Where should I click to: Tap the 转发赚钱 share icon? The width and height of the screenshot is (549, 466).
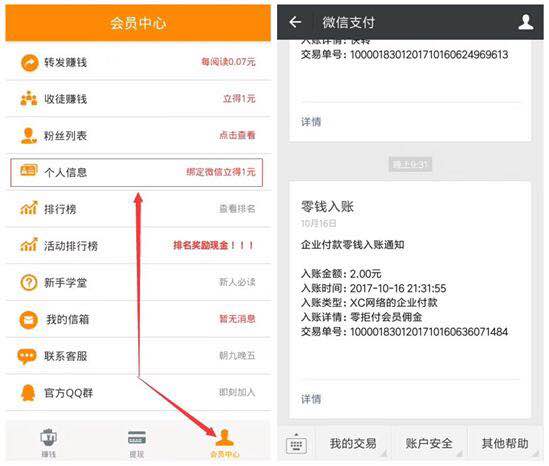tap(29, 63)
